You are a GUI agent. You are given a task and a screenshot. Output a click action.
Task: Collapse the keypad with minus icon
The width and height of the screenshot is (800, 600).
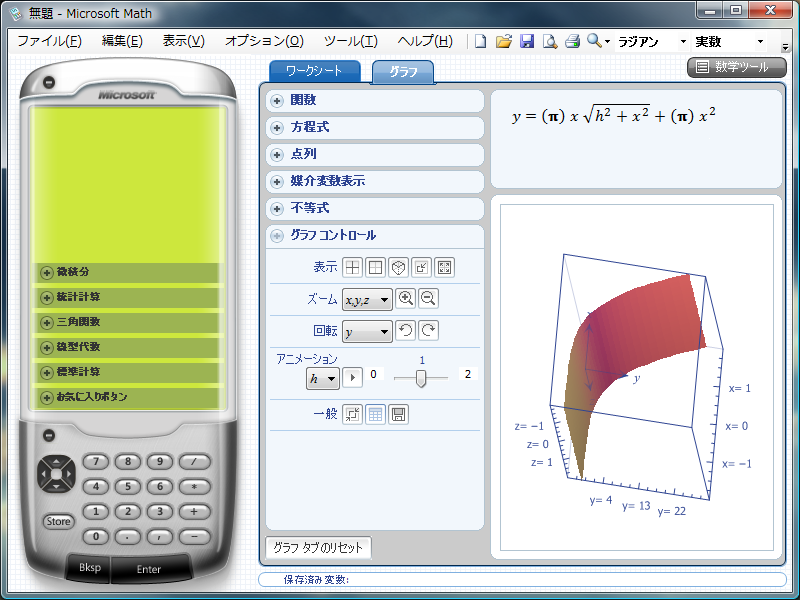(49, 435)
